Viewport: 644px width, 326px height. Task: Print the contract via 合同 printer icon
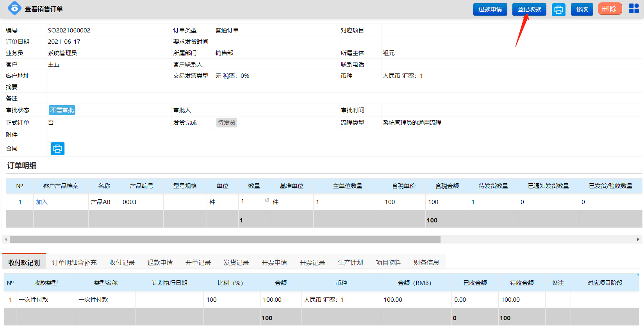[x=57, y=149]
